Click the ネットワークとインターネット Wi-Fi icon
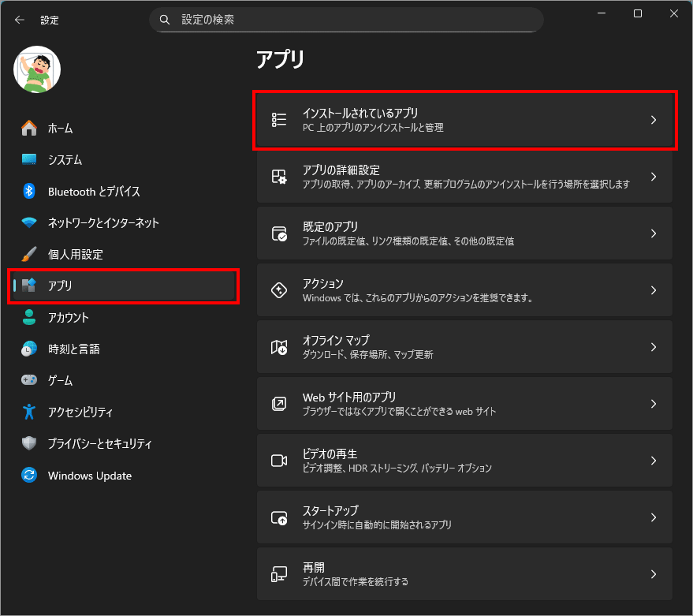 (29, 222)
